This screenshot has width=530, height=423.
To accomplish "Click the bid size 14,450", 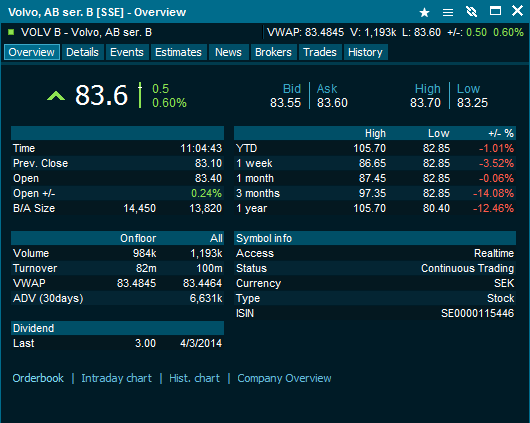I will (140, 208).
